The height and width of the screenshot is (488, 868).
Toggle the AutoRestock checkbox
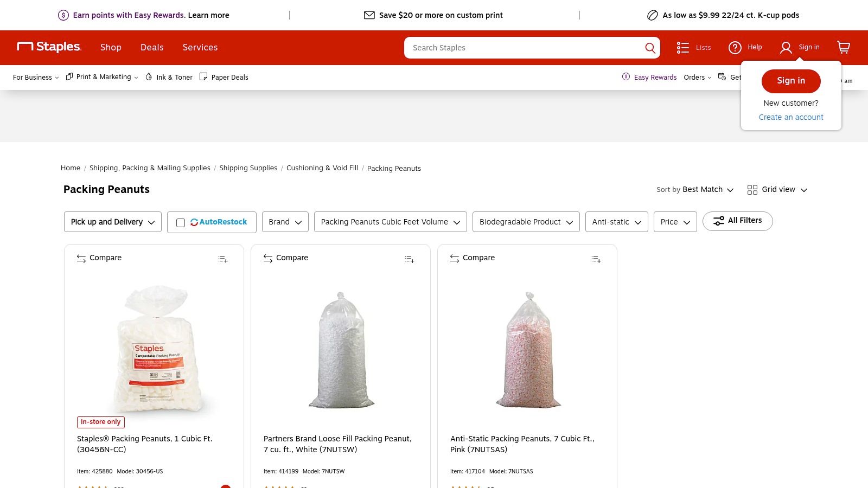(x=181, y=223)
